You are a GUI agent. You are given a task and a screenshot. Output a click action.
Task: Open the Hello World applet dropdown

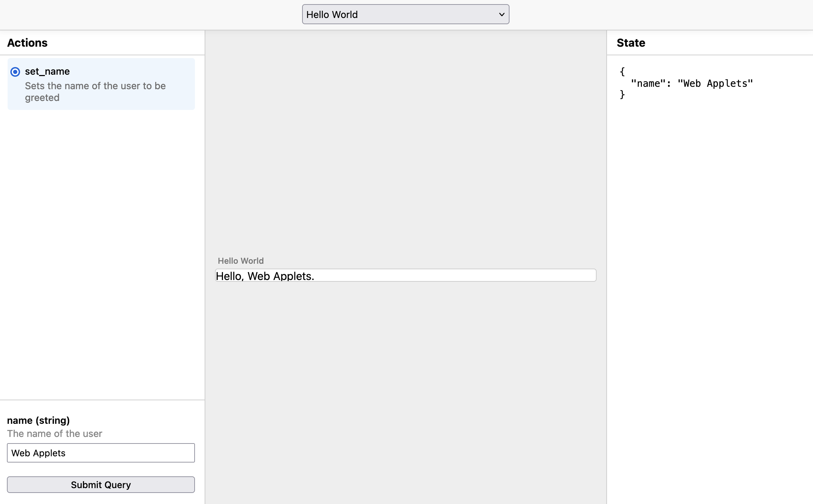(x=405, y=15)
